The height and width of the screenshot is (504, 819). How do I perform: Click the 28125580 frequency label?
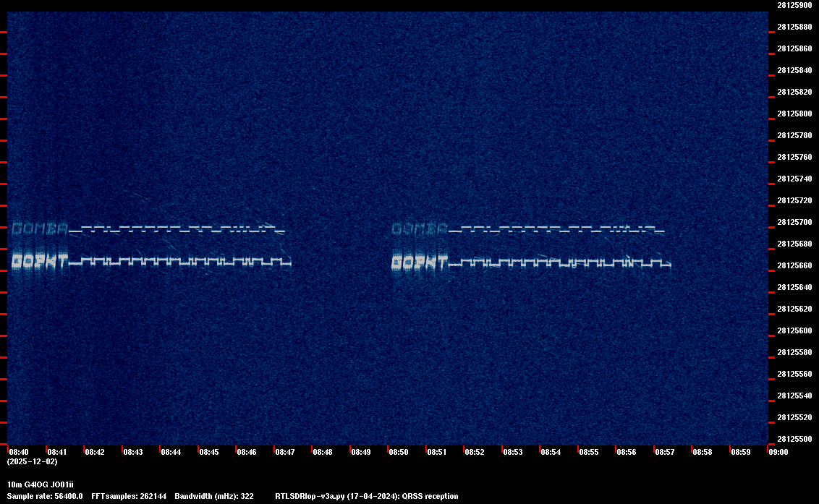point(794,352)
